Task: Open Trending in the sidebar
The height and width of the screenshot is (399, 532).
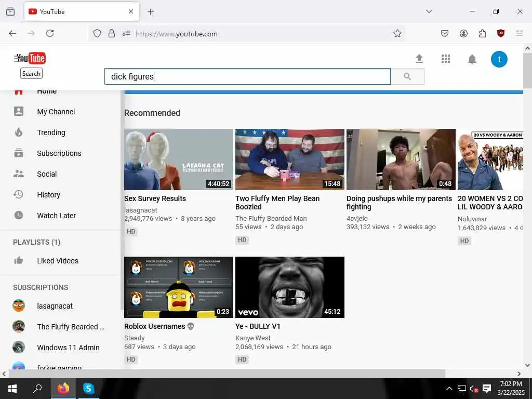Action: tap(51, 132)
